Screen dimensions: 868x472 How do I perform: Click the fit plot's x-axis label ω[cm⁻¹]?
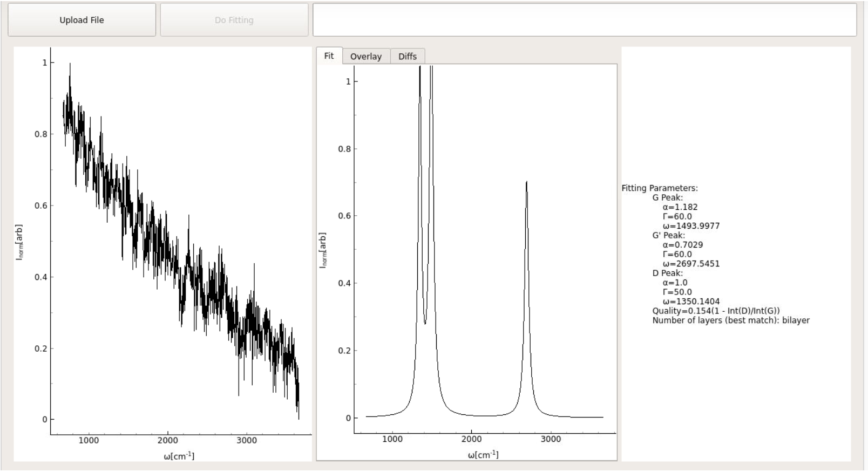483,455
